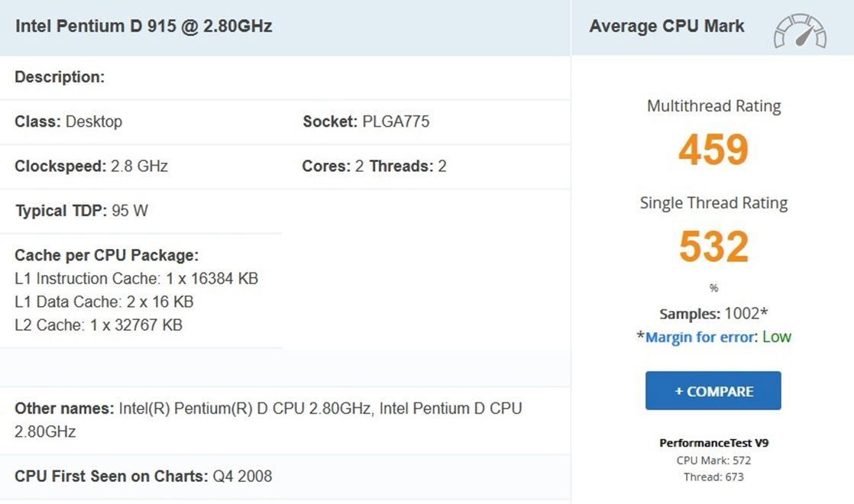Click the Threads: 2 value

[408, 166]
